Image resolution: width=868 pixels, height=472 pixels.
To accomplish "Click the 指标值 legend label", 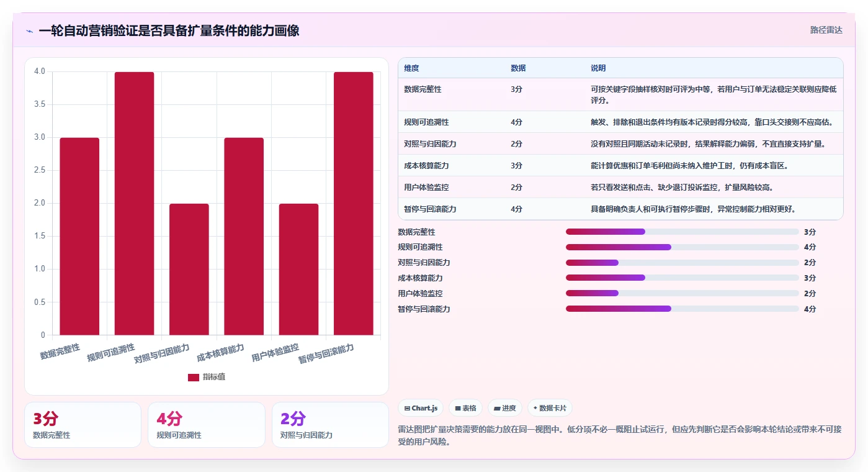I will (214, 377).
